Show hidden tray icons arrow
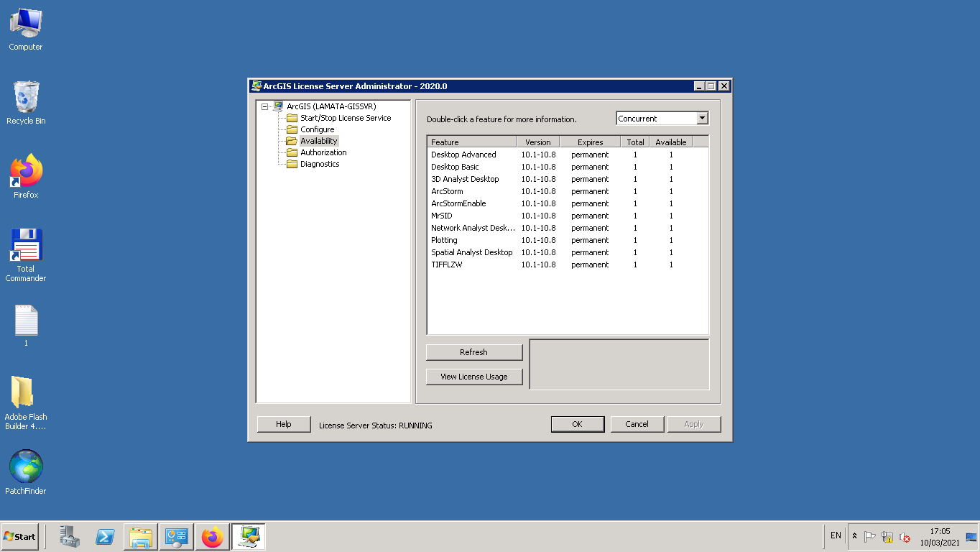Image resolution: width=980 pixels, height=552 pixels. [x=854, y=536]
